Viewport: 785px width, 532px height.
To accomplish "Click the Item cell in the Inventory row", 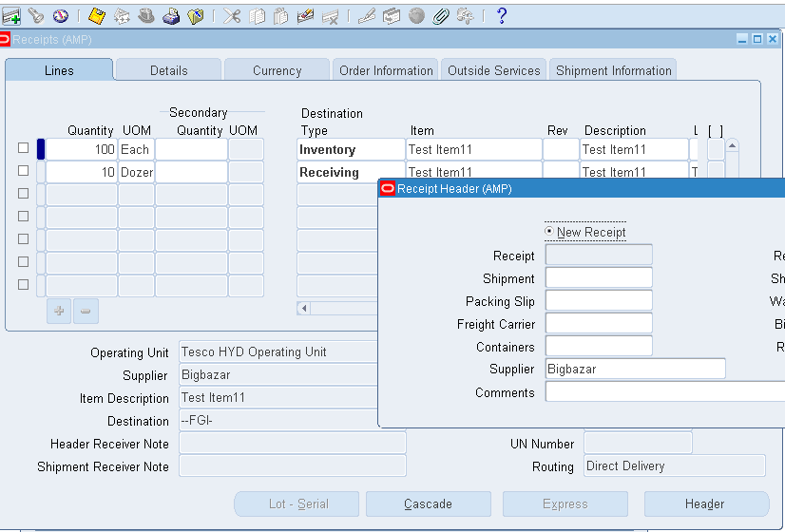I will (x=473, y=150).
